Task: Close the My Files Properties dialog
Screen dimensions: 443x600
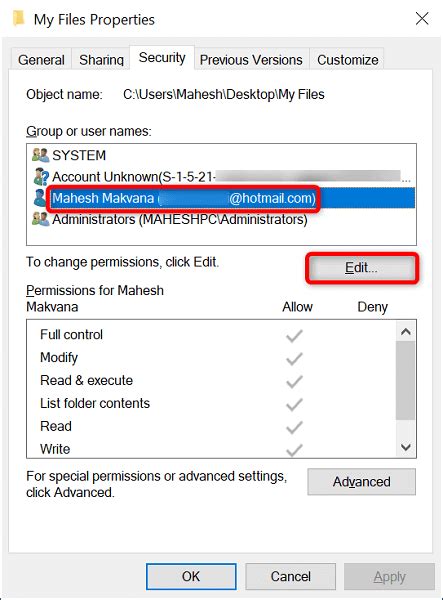Action: pyautogui.click(x=422, y=18)
